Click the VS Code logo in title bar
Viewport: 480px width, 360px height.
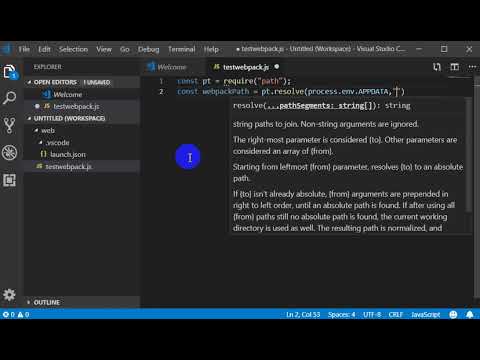tap(6, 49)
